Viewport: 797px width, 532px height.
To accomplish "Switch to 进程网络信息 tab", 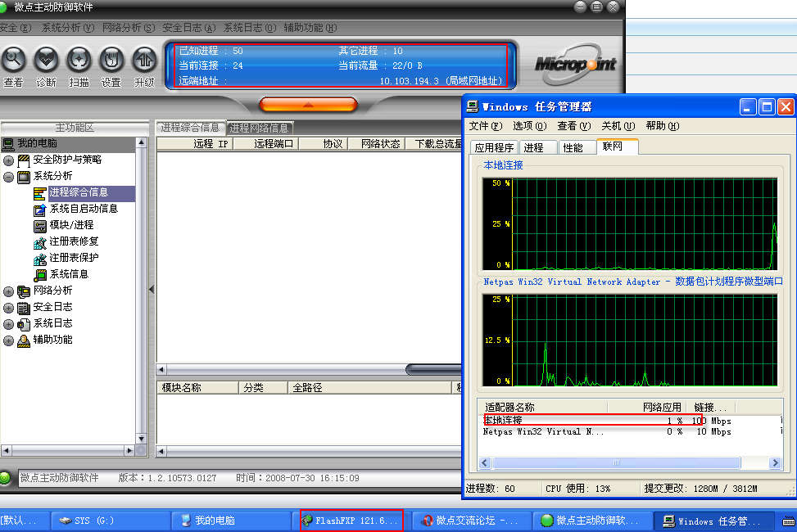I will click(x=259, y=128).
